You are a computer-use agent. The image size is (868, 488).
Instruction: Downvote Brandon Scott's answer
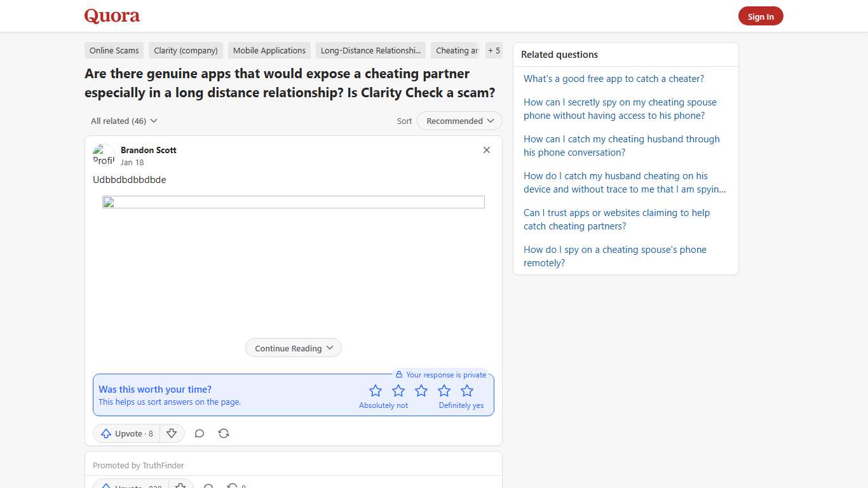pyautogui.click(x=172, y=433)
